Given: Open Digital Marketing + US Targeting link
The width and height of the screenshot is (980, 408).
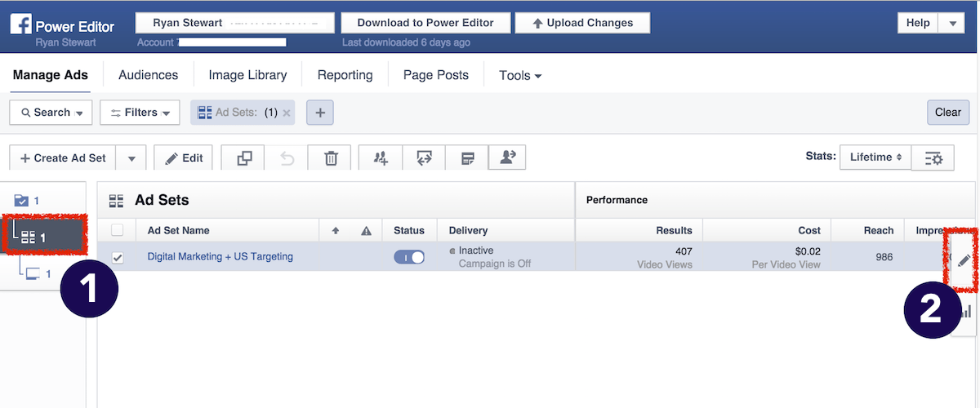Looking at the screenshot, I should (x=220, y=257).
